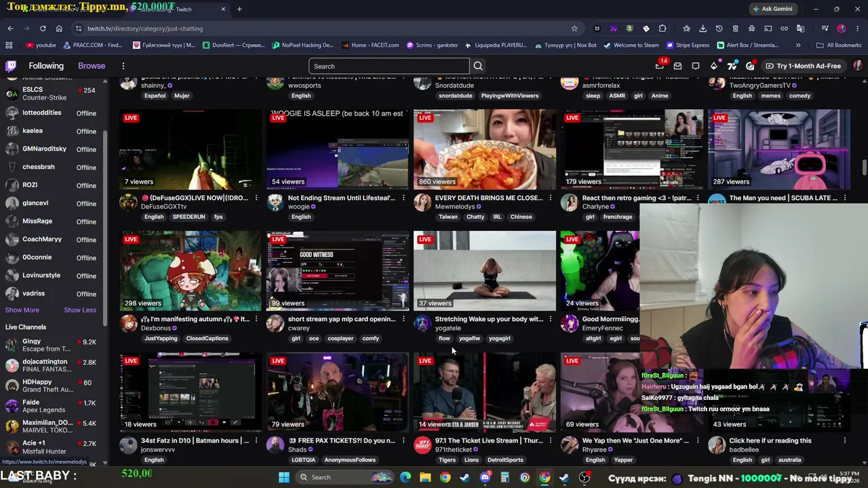
Task: Launch Microsoft Edge from the taskbar
Action: (x=406, y=477)
